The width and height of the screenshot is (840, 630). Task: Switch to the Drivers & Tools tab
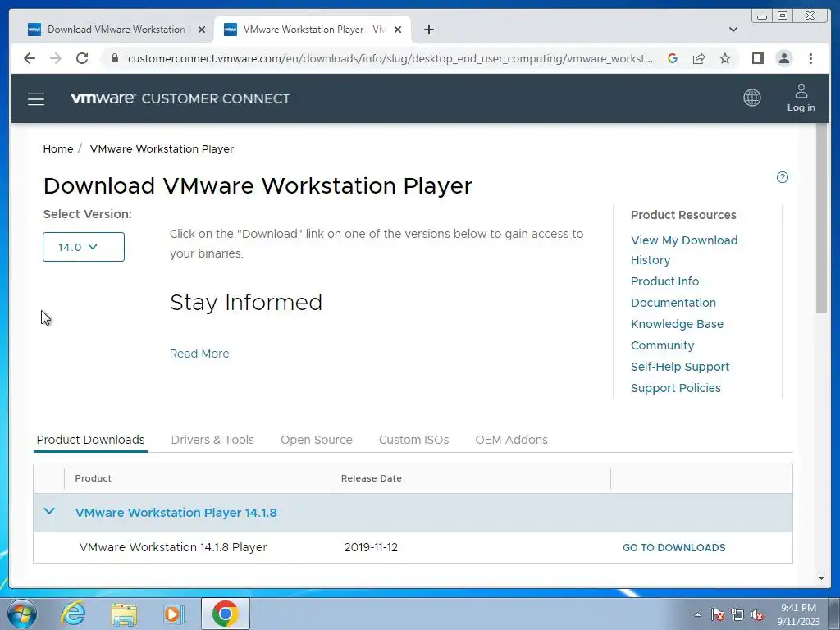point(212,440)
